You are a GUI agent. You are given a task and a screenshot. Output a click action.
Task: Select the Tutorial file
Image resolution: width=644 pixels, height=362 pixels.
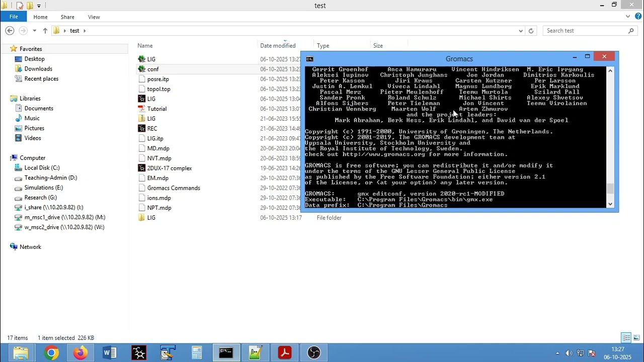coord(156,109)
